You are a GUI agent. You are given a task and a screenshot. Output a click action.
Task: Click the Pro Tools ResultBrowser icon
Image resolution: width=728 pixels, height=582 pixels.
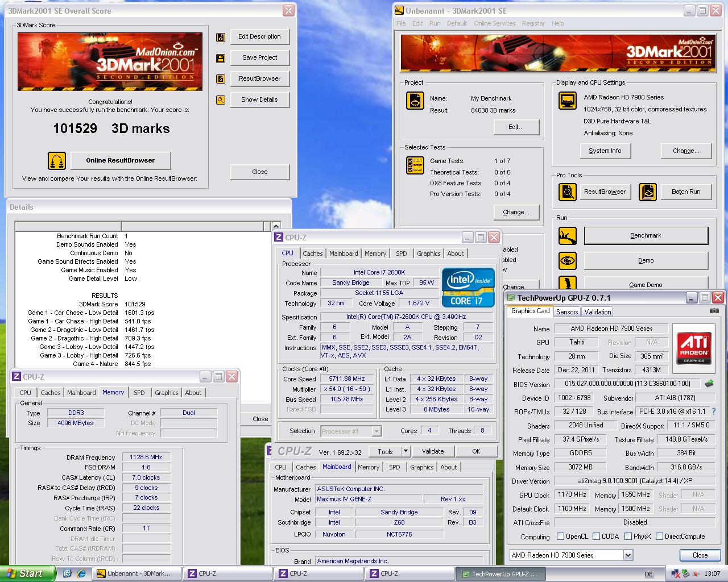(x=568, y=192)
